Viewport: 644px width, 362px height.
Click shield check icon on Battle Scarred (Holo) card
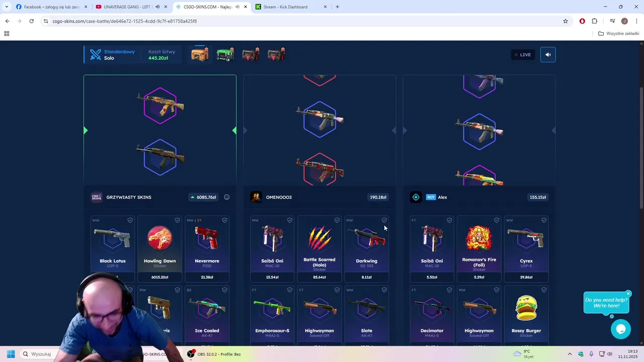point(337,220)
